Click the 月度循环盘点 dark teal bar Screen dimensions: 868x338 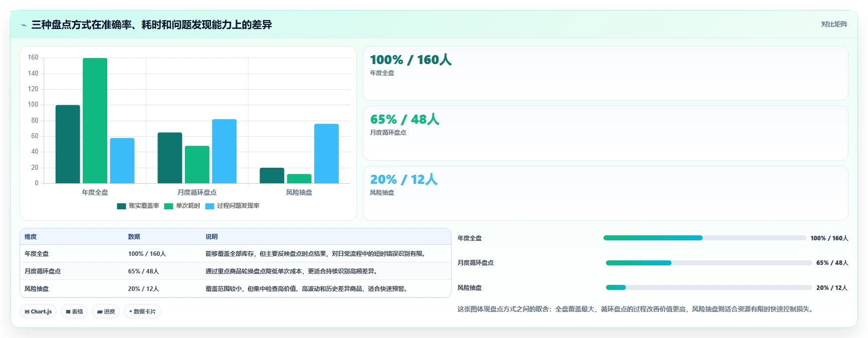pyautogui.click(x=170, y=158)
